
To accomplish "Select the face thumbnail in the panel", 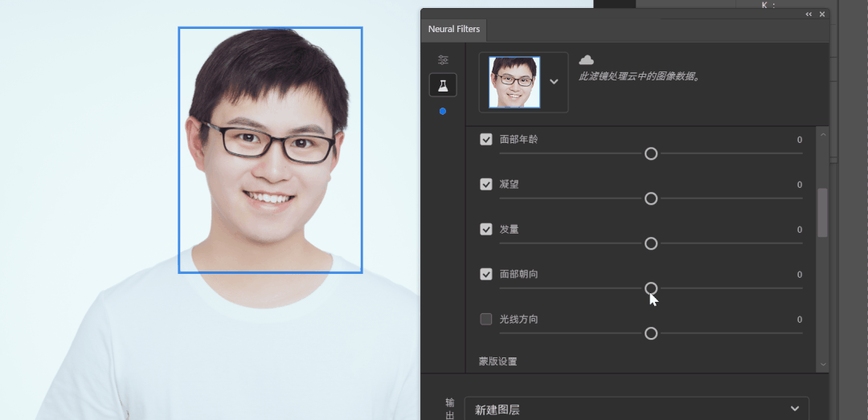I will coord(514,82).
